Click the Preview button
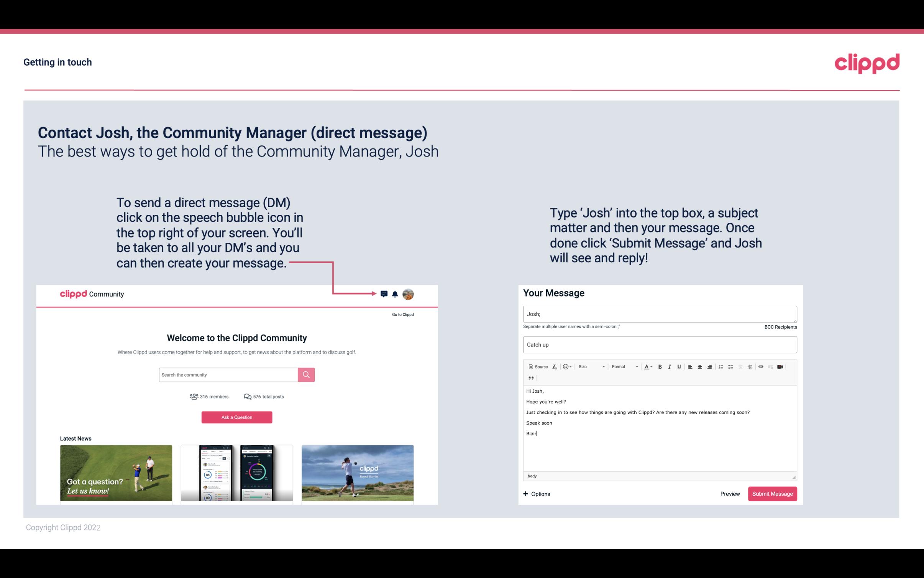 (x=729, y=494)
